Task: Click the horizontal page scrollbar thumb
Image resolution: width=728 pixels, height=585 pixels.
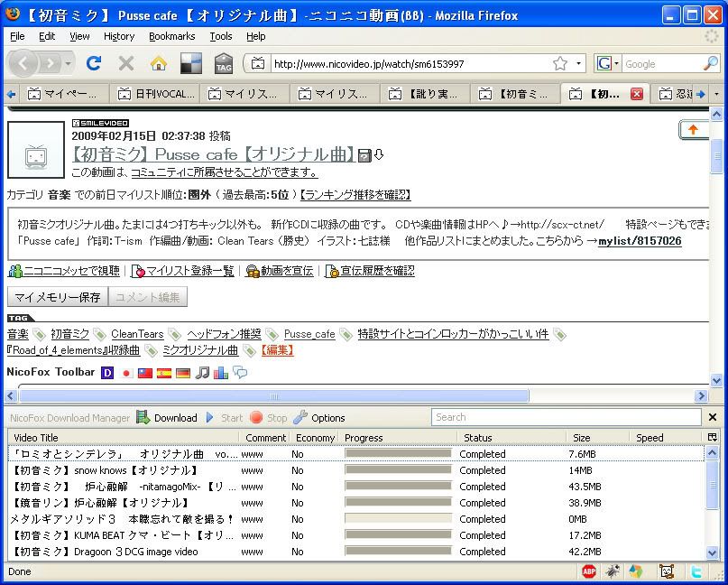Action: pyautogui.click(x=274, y=396)
